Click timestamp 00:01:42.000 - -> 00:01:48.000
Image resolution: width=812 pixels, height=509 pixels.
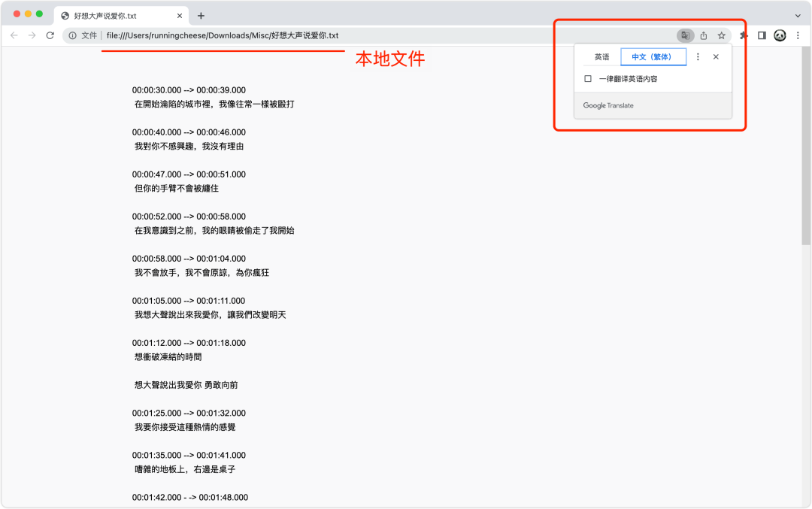point(190,498)
